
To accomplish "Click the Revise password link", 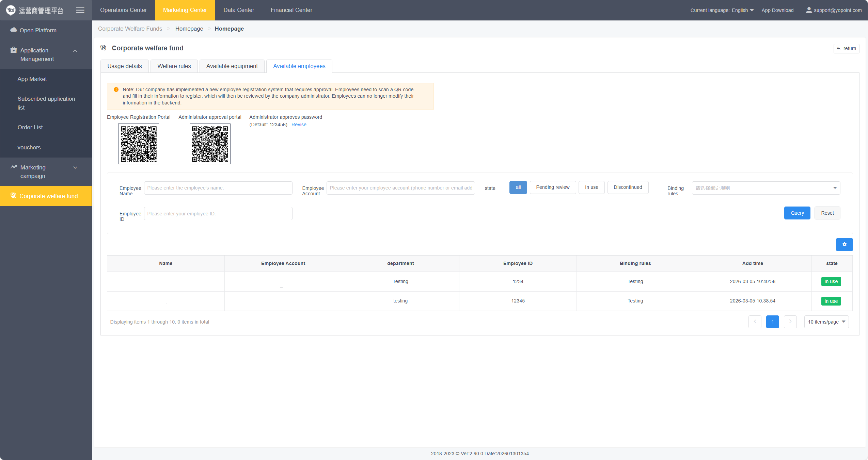I will tap(299, 125).
